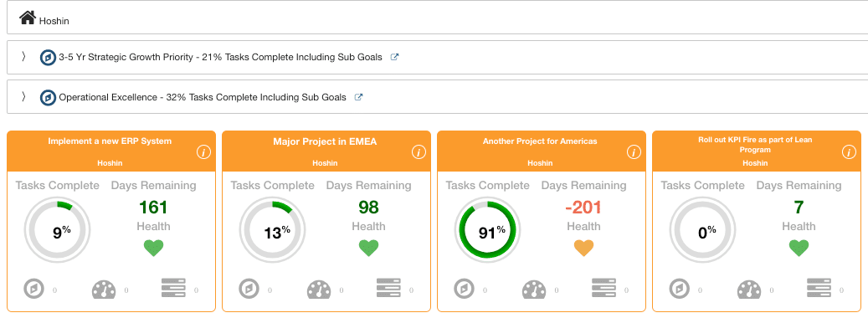Click the gauge icon in KPI Fire card
Screen dimensions: 868x318
coord(749,290)
